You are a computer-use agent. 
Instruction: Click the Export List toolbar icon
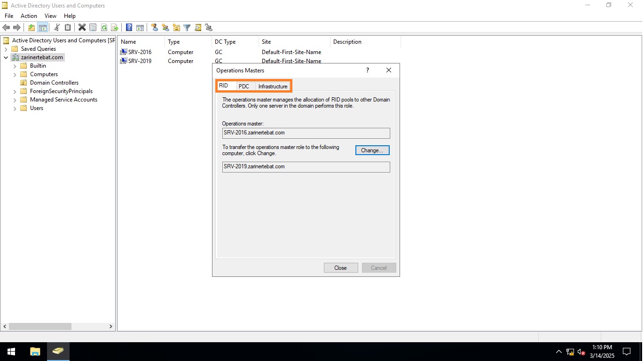point(114,28)
